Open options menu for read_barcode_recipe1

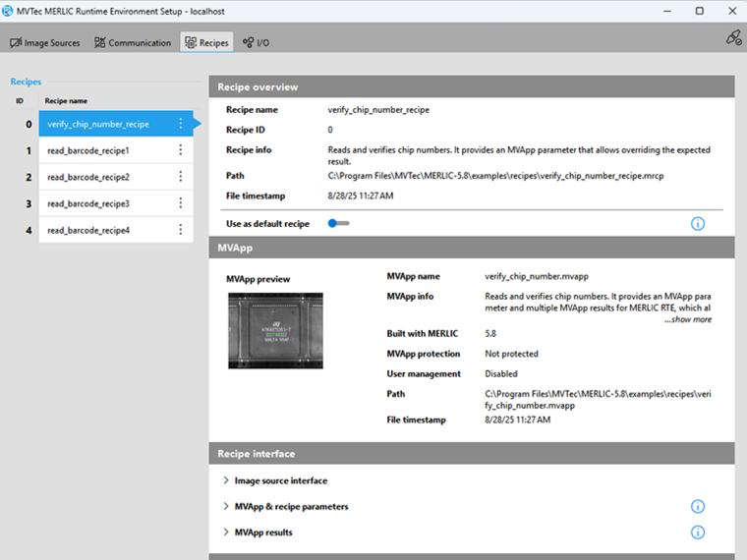(x=181, y=150)
